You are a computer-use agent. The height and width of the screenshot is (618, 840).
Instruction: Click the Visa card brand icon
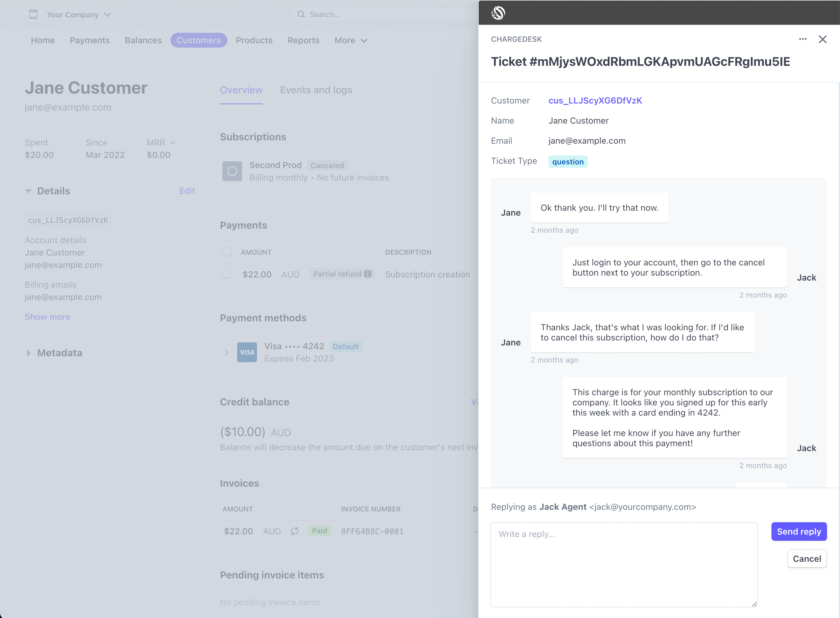pyautogui.click(x=247, y=352)
